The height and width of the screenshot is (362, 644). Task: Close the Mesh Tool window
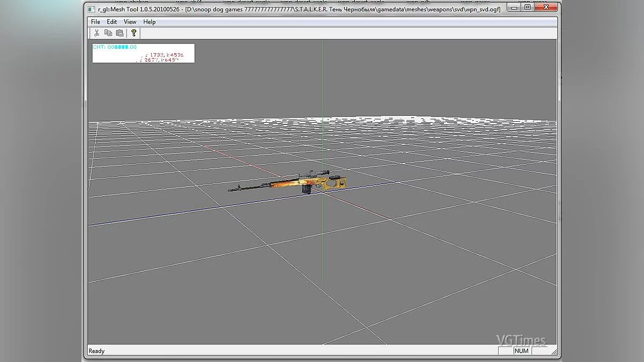pyautogui.click(x=547, y=7)
